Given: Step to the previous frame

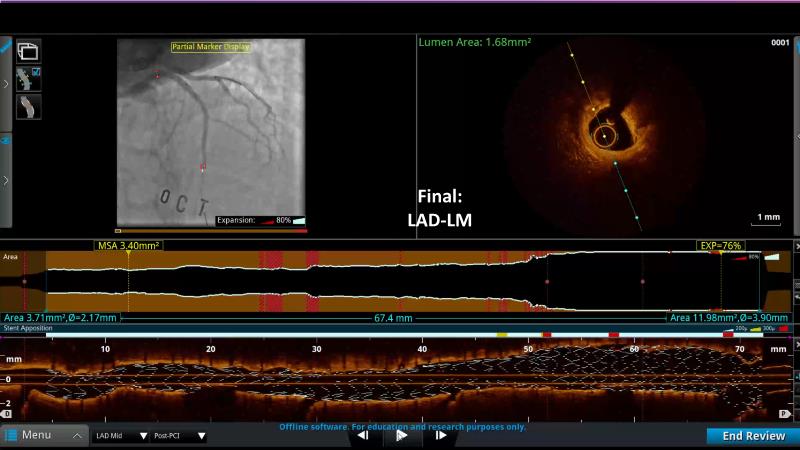Looking at the screenshot, I should (x=363, y=436).
